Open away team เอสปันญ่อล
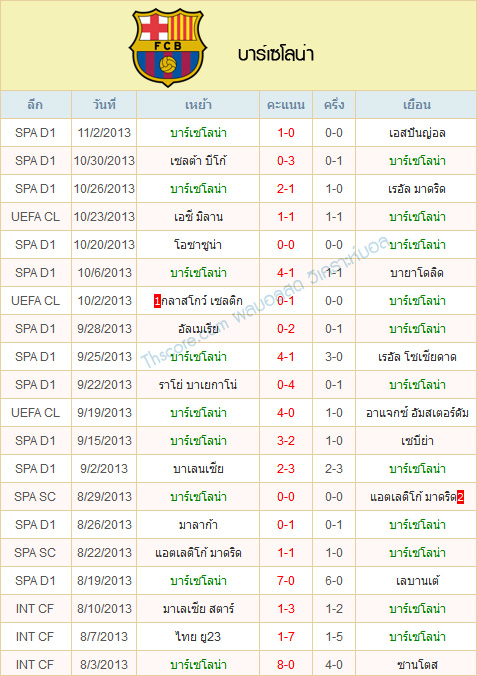This screenshot has height=676, width=477. coord(417,133)
